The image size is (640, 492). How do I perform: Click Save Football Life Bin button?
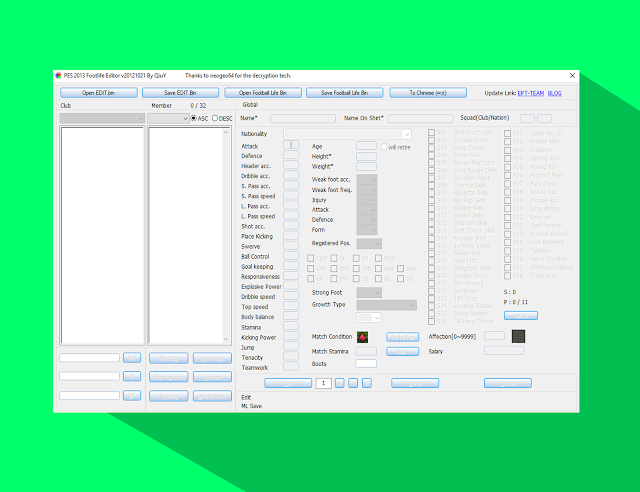[344, 93]
